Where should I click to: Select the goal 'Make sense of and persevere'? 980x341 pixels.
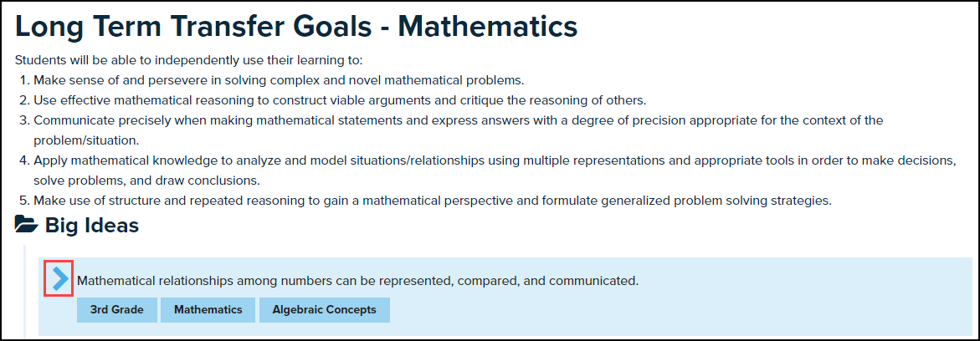[x=278, y=80]
